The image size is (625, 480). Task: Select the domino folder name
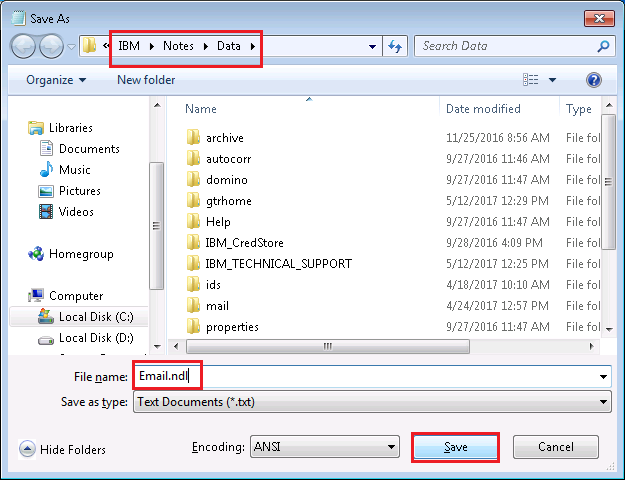227,180
